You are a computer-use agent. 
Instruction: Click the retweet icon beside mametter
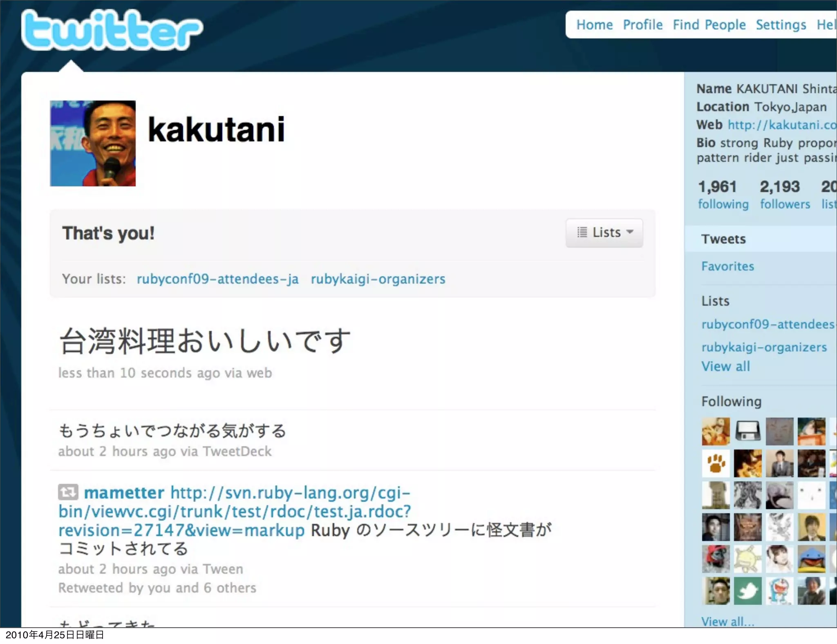click(68, 492)
